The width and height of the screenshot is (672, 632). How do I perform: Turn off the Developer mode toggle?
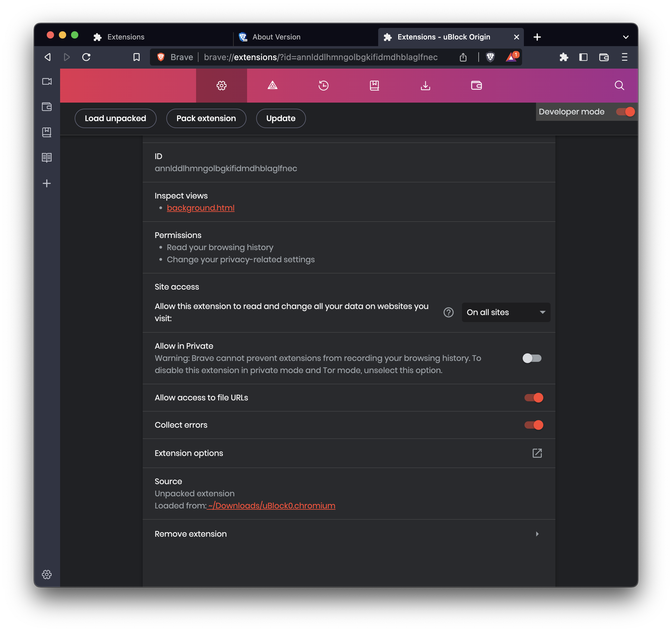pyautogui.click(x=625, y=112)
